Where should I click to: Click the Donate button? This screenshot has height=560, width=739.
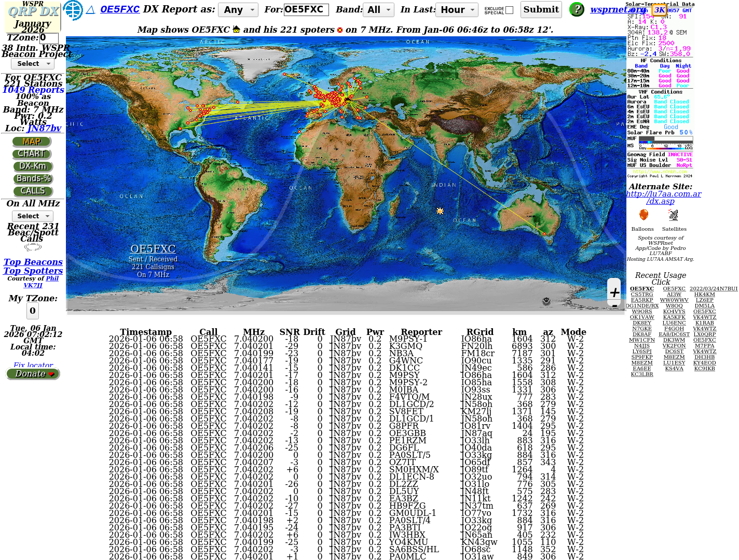33,374
